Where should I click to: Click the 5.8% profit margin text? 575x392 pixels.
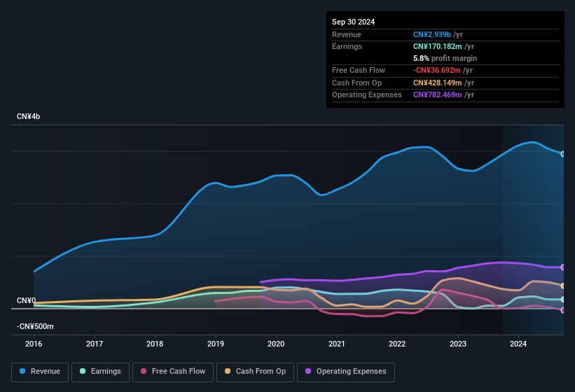(445, 58)
